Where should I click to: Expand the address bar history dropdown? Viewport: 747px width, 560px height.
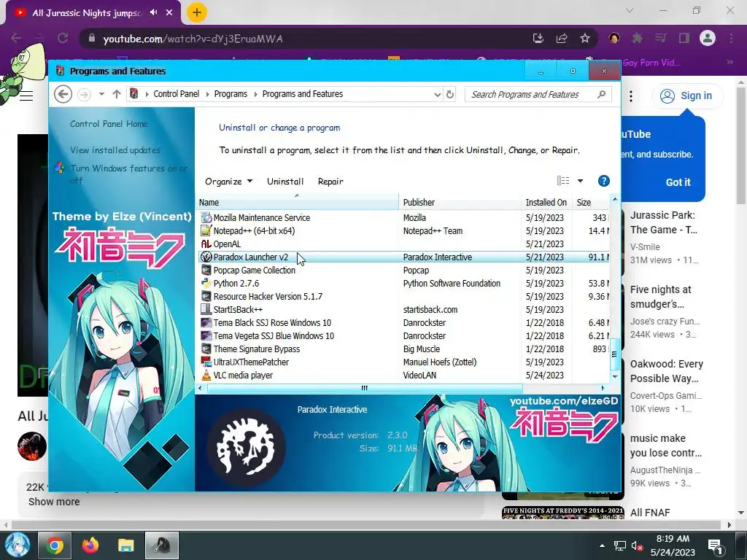[437, 94]
